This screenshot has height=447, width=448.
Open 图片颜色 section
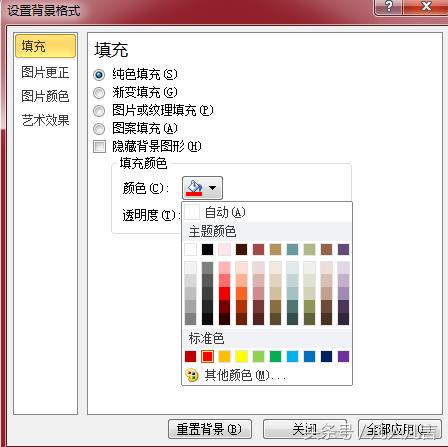pos(45,96)
